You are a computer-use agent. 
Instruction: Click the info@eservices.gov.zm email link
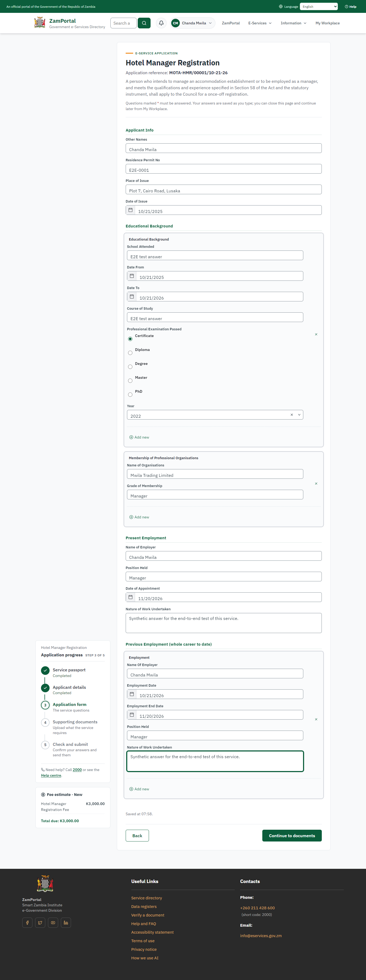261,936
